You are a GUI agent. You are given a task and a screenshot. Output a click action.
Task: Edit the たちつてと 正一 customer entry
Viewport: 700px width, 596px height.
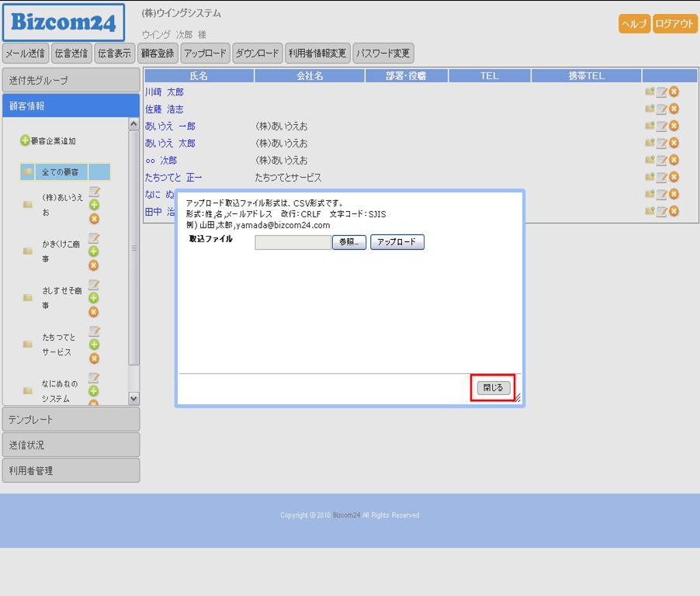661,178
